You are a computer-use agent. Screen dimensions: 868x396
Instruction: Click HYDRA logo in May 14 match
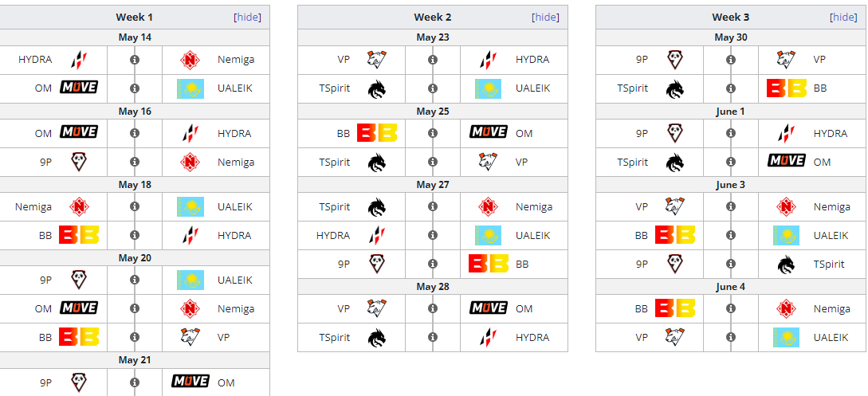(78, 60)
